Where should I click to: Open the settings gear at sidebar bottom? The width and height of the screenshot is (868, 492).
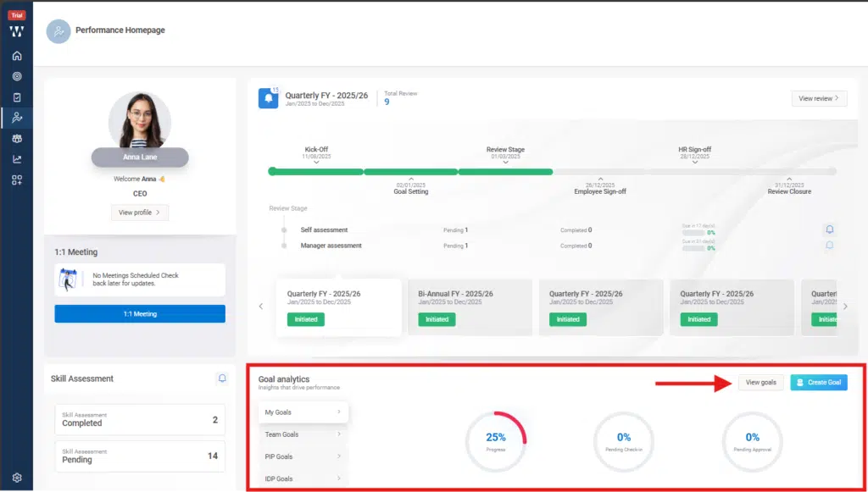pos(17,477)
